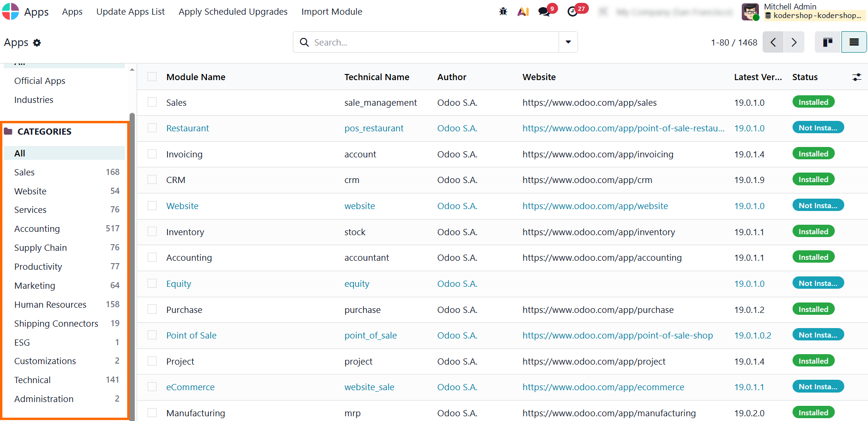Screen dimensions: 868x421
Task: Select the Accounting category with 517 apps
Action: coord(64,229)
